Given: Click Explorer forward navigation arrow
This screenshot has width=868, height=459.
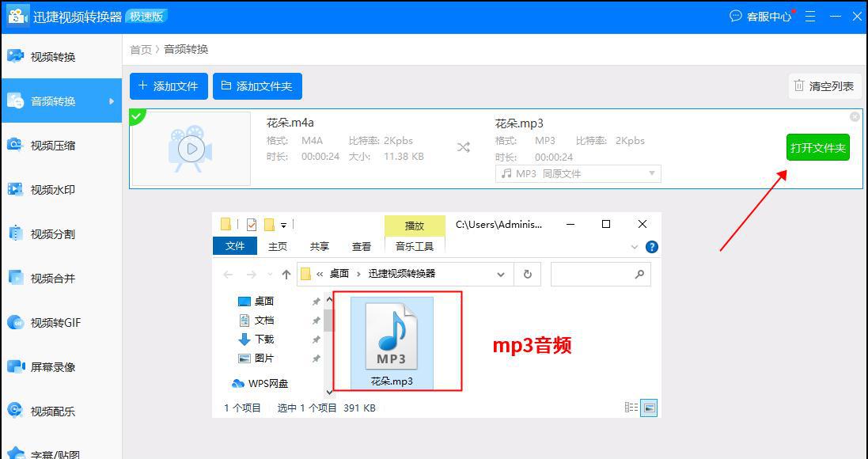Looking at the screenshot, I should point(251,275).
